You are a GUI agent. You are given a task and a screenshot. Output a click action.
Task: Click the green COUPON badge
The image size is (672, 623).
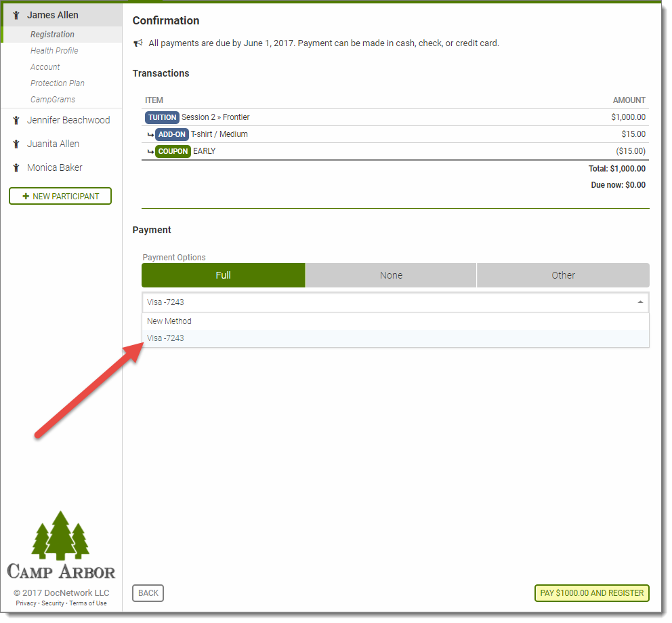(173, 151)
